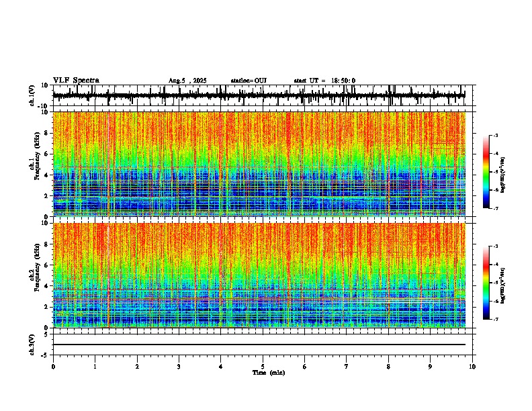The width and height of the screenshot is (532, 411).
Task: Click the ch.2 spectrogram color scale bar
Action: 486,283
